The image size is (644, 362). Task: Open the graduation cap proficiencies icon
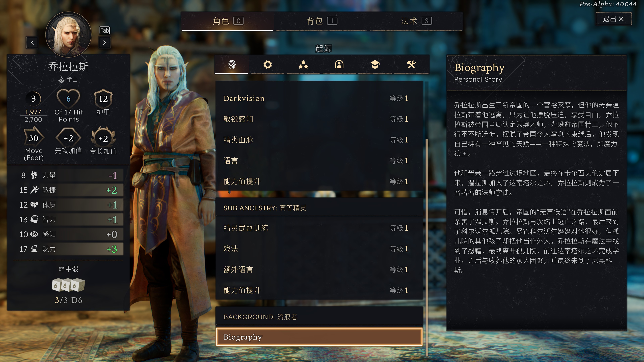point(375,65)
